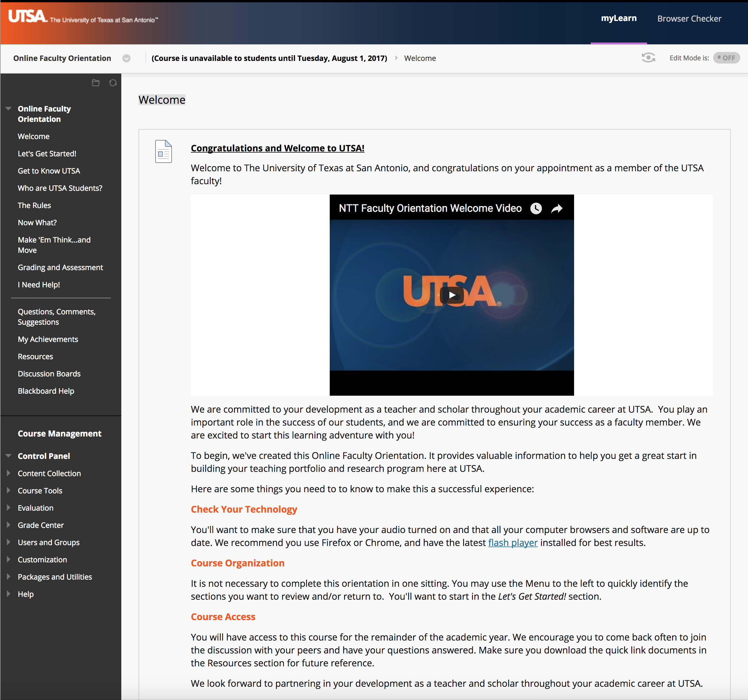Click the refresh icon above course menu
The image size is (748, 700).
click(x=113, y=83)
